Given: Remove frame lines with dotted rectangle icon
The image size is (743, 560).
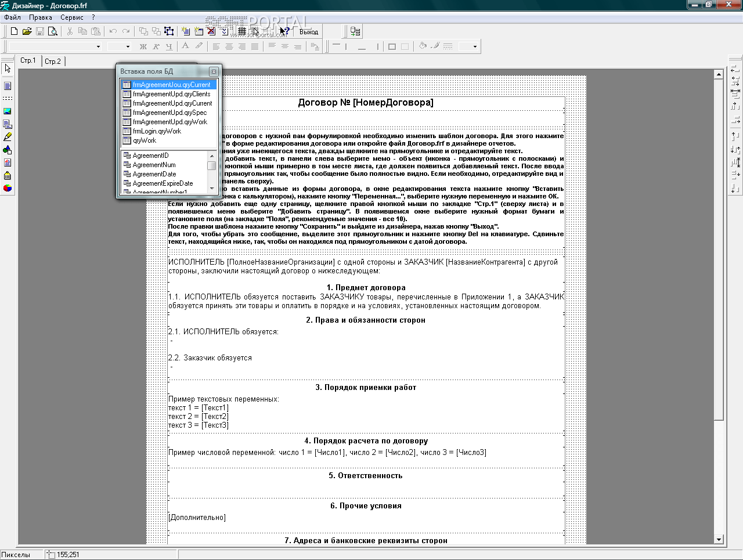Looking at the screenshot, I should coord(405,46).
